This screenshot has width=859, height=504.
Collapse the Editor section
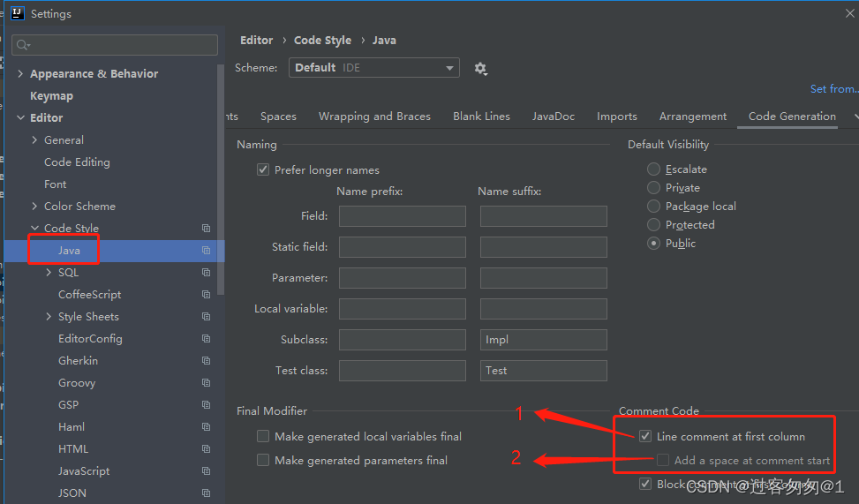click(21, 117)
